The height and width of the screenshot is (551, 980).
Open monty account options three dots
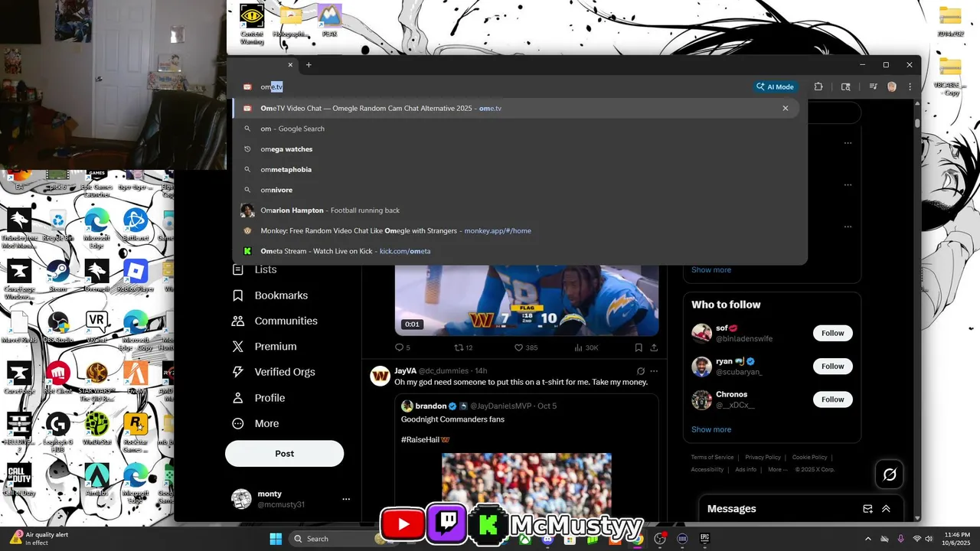(x=346, y=499)
